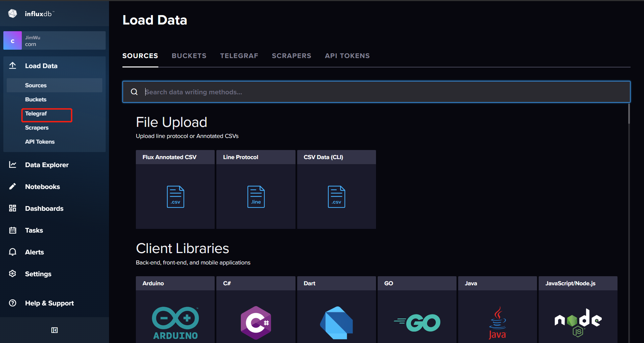Open the Line Protocol card title
This screenshot has height=343, width=644.
pyautogui.click(x=240, y=157)
